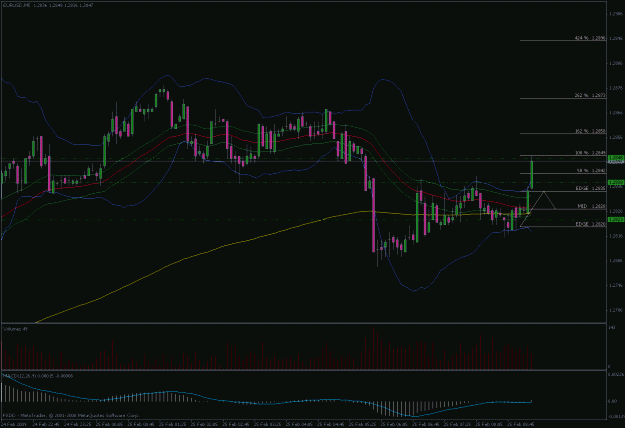625x428 pixels.
Task: Click the last bullish green candle
Action: [532, 175]
